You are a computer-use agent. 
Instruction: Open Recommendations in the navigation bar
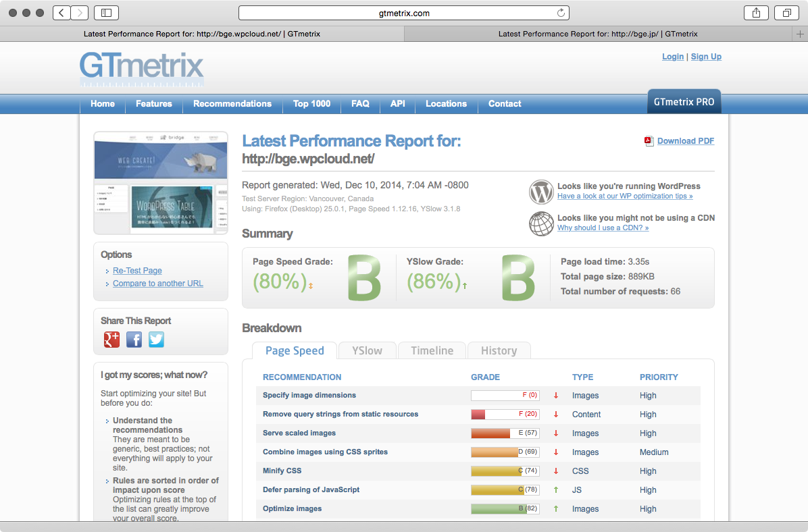coord(232,104)
